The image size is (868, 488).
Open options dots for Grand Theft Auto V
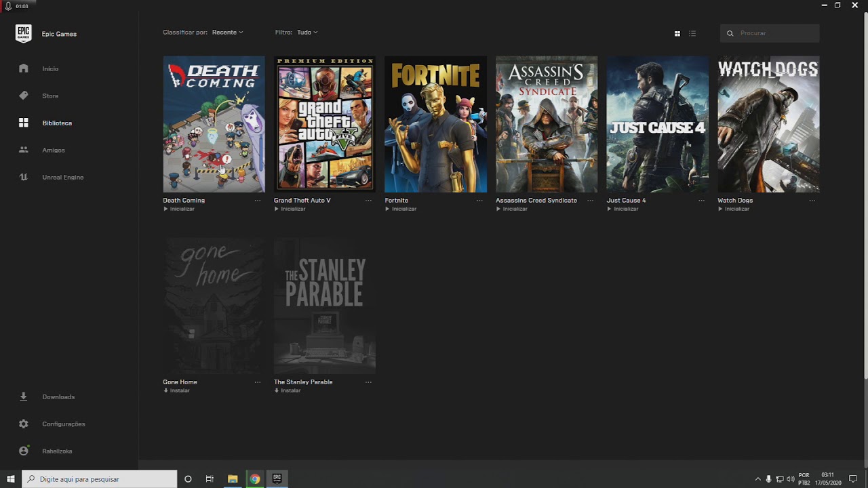click(368, 201)
